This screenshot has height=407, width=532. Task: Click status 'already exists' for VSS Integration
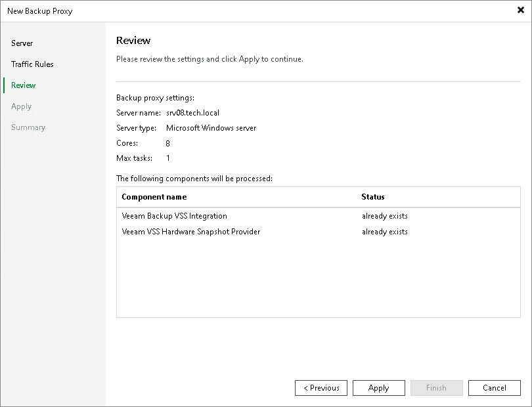click(385, 216)
